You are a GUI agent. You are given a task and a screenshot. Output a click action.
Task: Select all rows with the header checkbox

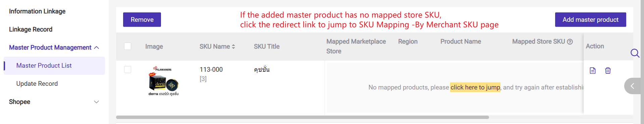click(x=127, y=46)
